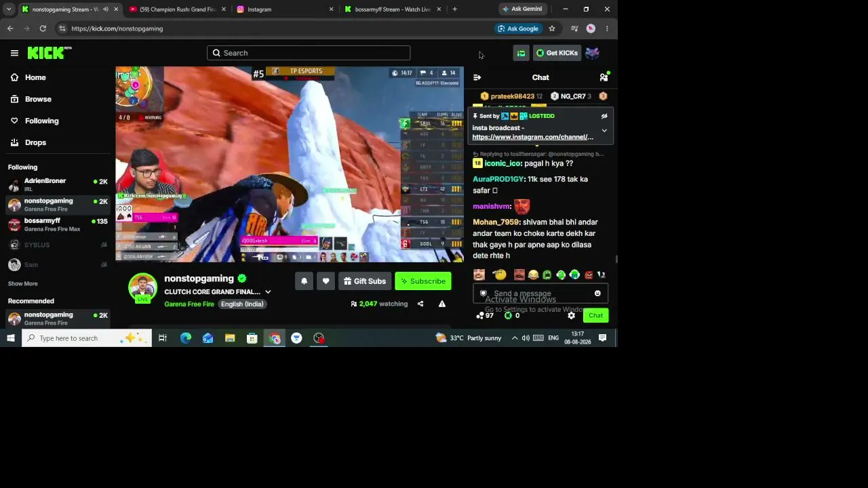Click the English (India) language tag
Screen dimensions: 868x488
[242, 304]
